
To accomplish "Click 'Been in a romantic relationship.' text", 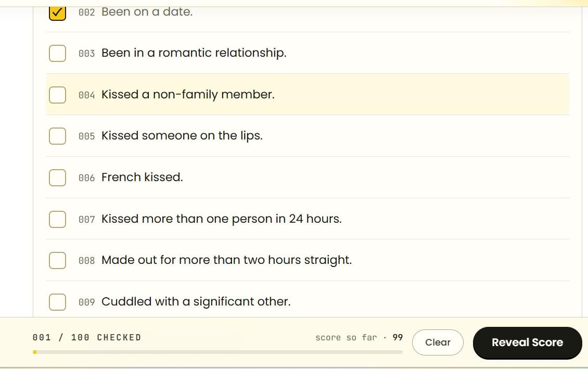I will [194, 53].
